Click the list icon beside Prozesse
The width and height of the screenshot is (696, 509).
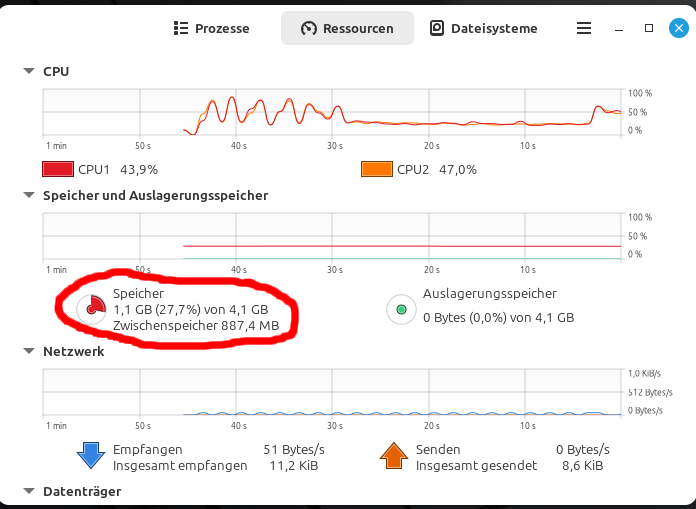pos(181,28)
